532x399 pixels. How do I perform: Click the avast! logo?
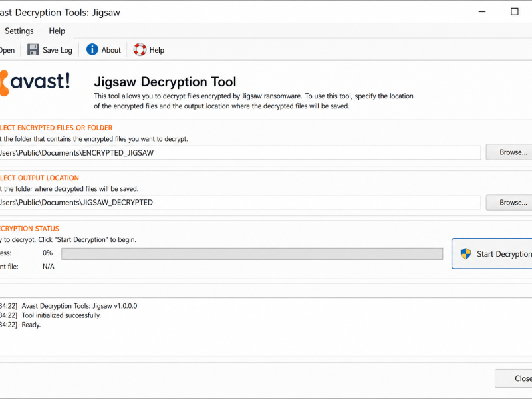(x=35, y=82)
